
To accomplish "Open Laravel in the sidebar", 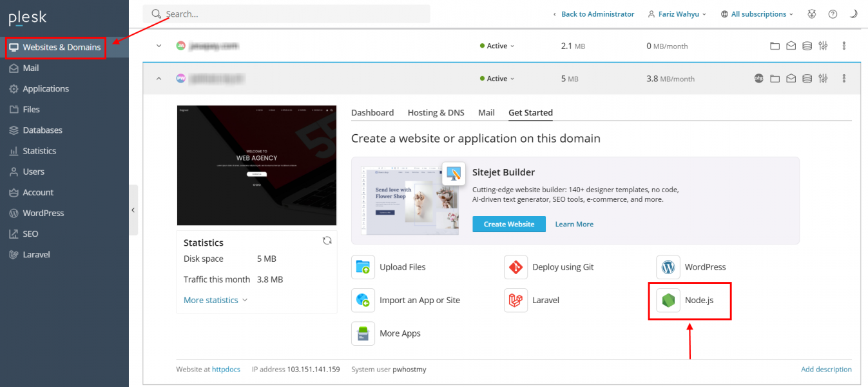I will (64, 254).
